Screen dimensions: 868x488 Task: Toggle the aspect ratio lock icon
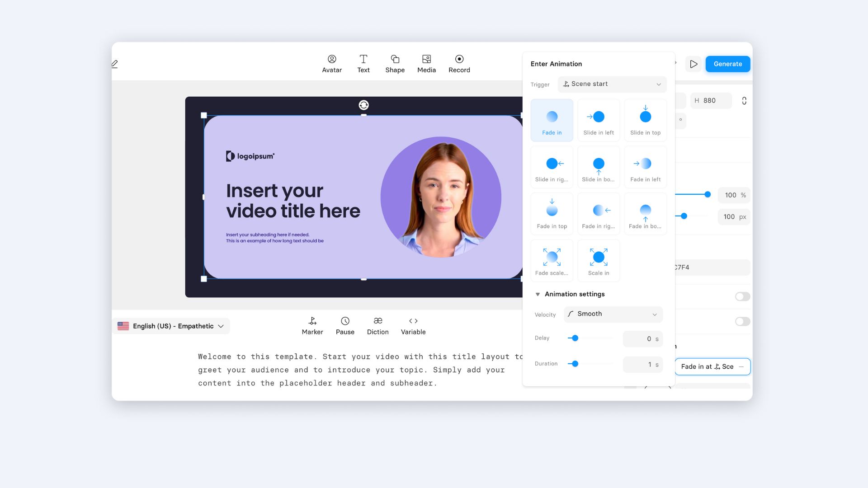(744, 101)
